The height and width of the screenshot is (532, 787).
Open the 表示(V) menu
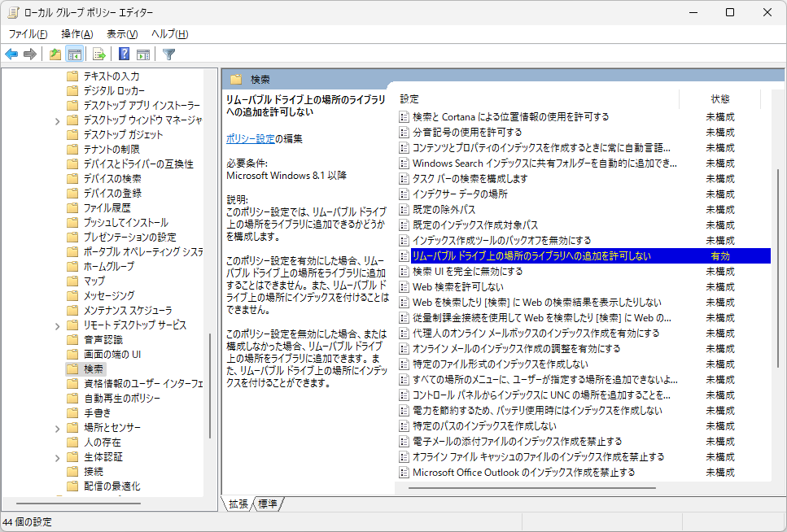122,34
